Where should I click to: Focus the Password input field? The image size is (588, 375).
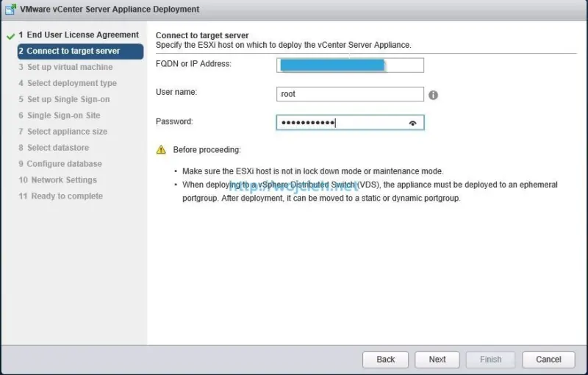pyautogui.click(x=351, y=123)
